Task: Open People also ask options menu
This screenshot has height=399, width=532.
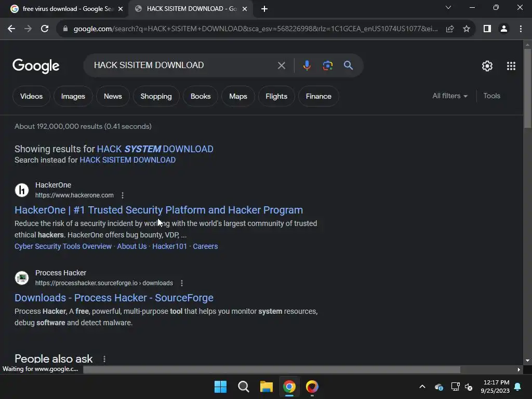Action: pos(104,359)
